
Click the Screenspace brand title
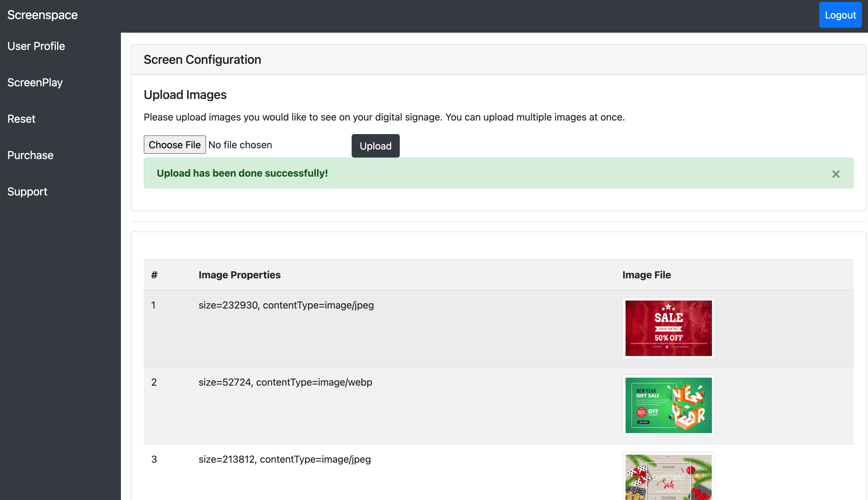pos(42,15)
